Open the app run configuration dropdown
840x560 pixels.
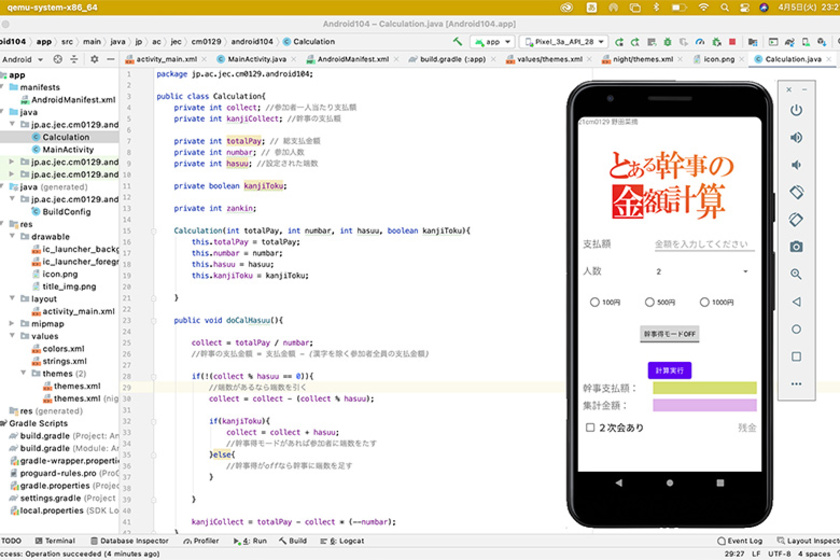(491, 42)
